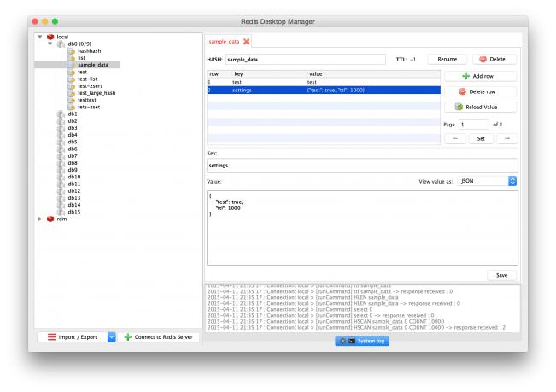
Task: Select the db5 database
Action: coord(73,142)
